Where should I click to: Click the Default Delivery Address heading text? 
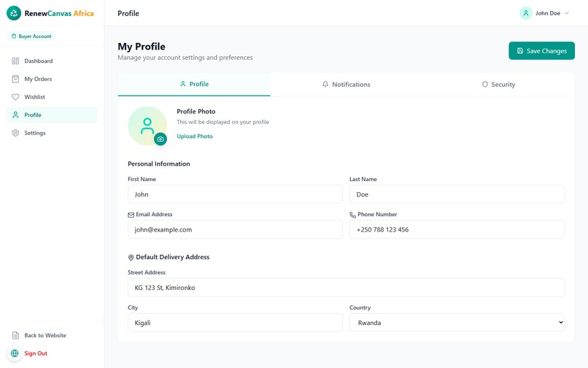172,257
